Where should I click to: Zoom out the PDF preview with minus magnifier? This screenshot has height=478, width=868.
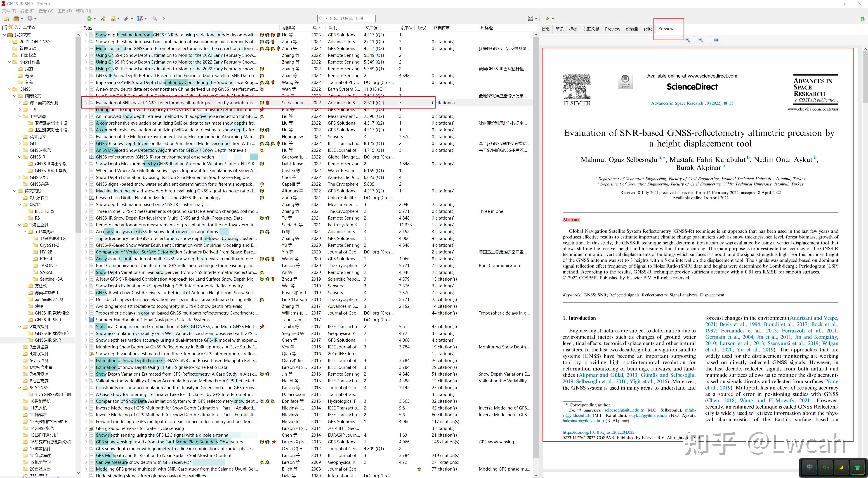687,40
